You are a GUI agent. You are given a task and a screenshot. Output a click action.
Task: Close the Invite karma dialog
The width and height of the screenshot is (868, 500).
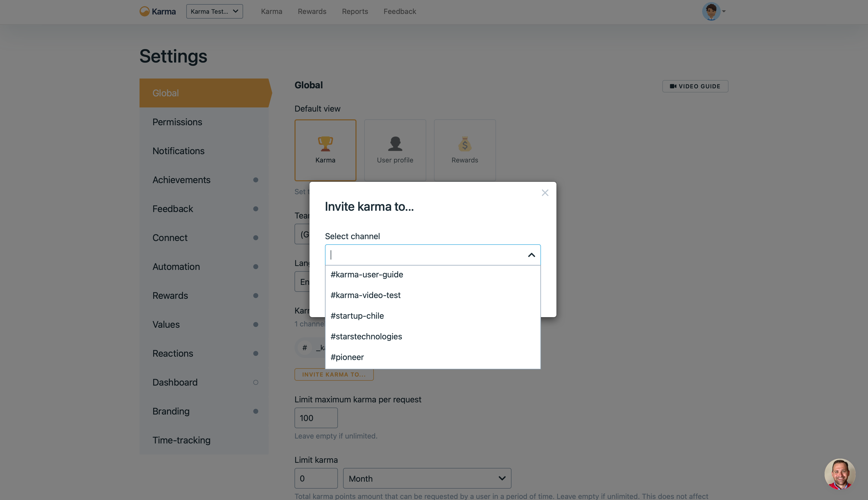545,193
